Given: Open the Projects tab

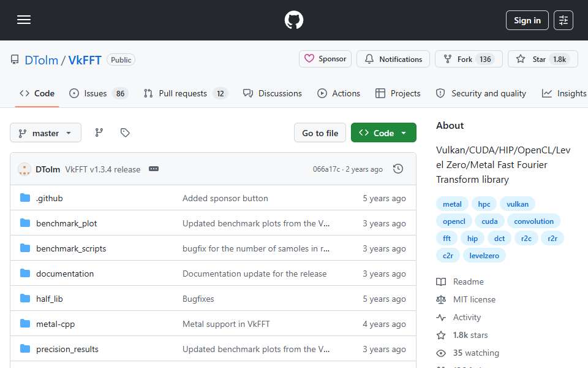Looking at the screenshot, I should (398, 93).
